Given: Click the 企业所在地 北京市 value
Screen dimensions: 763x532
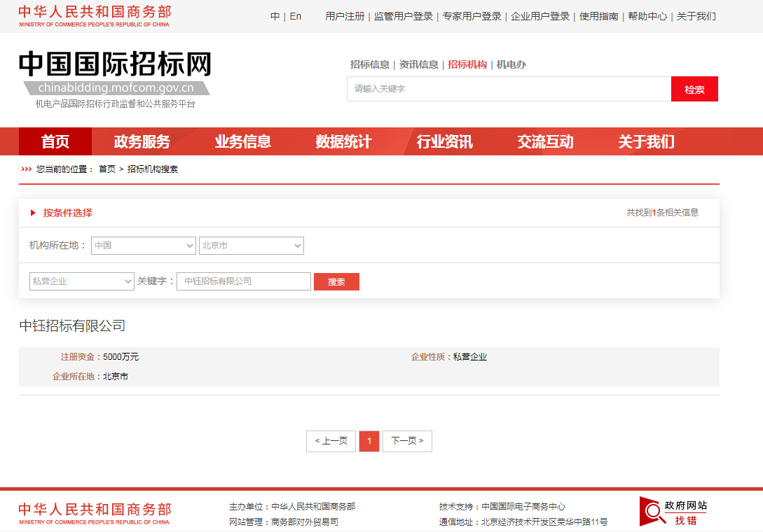Looking at the screenshot, I should 116,377.
